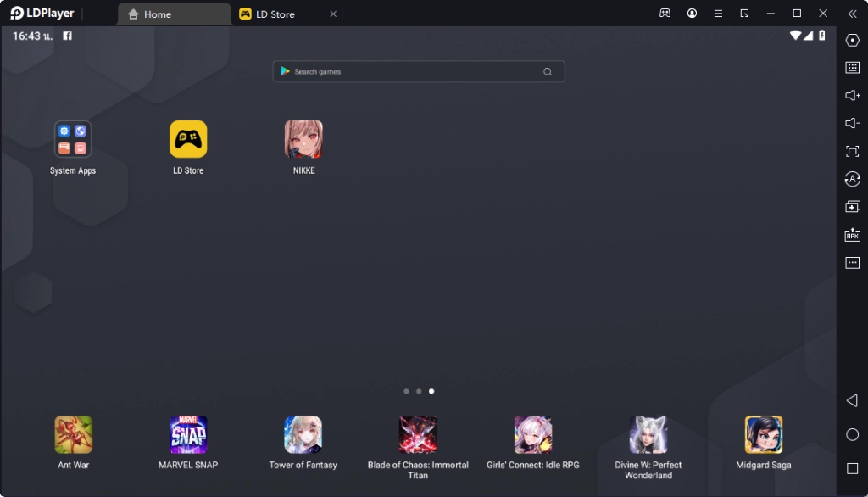Viewport: 868px width, 497px height.
Task: Click the battery status icon
Action: point(822,36)
